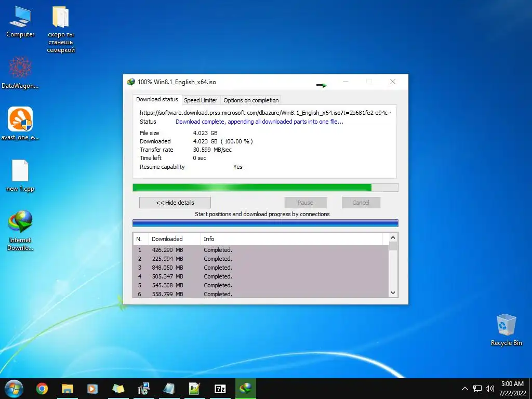The height and width of the screenshot is (399, 532).
Task: Switch to the Download status tab
Action: pyautogui.click(x=157, y=99)
